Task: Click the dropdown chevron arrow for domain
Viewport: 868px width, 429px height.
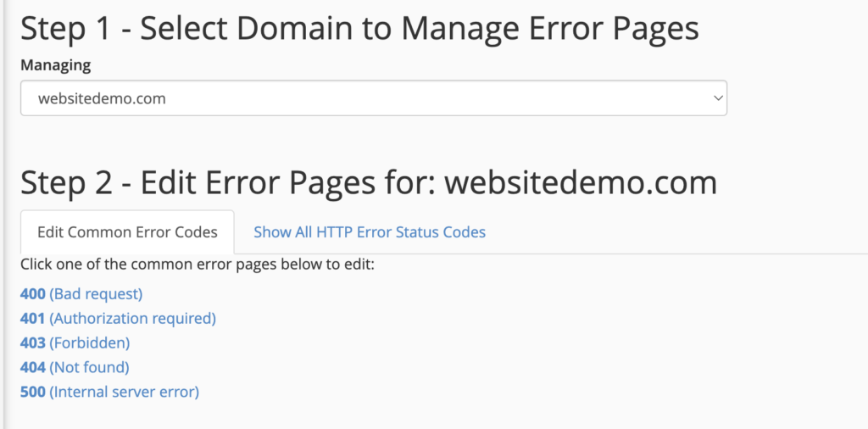Action: pyautogui.click(x=718, y=98)
